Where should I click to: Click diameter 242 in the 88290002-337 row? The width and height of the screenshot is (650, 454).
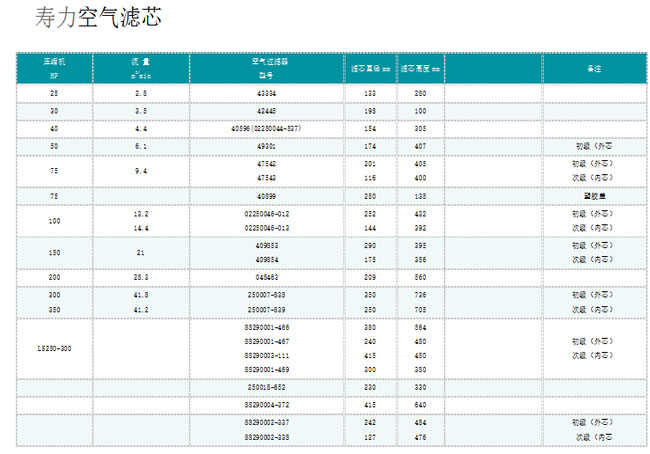370,422
